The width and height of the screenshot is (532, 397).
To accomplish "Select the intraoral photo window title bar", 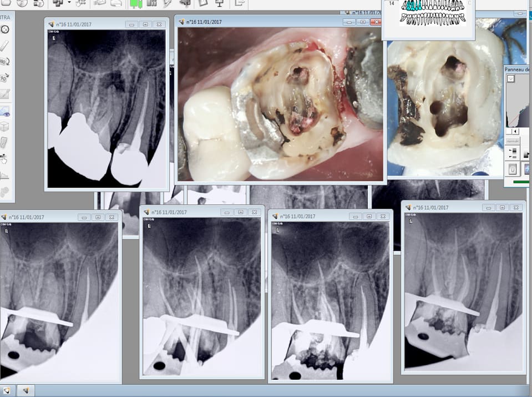I will point(261,22).
